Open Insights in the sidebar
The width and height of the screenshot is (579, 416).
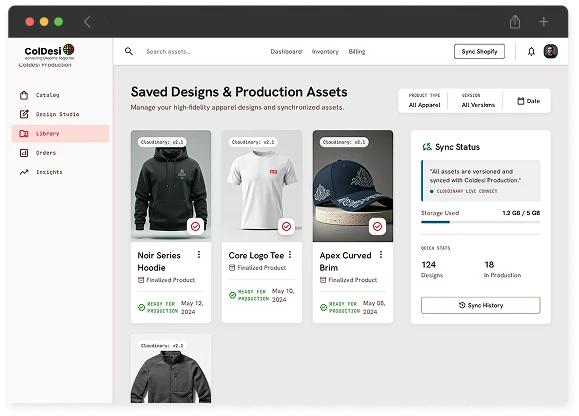pos(61,172)
